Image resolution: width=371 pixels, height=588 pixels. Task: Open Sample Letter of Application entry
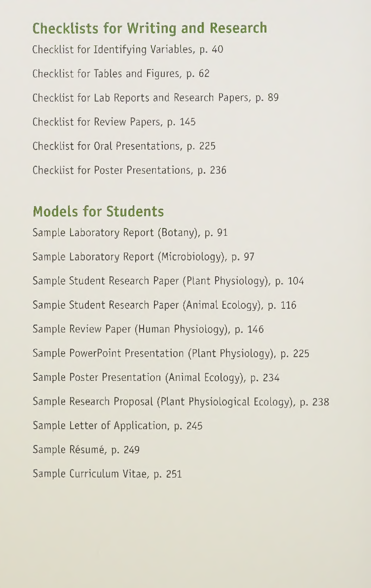[118, 426]
